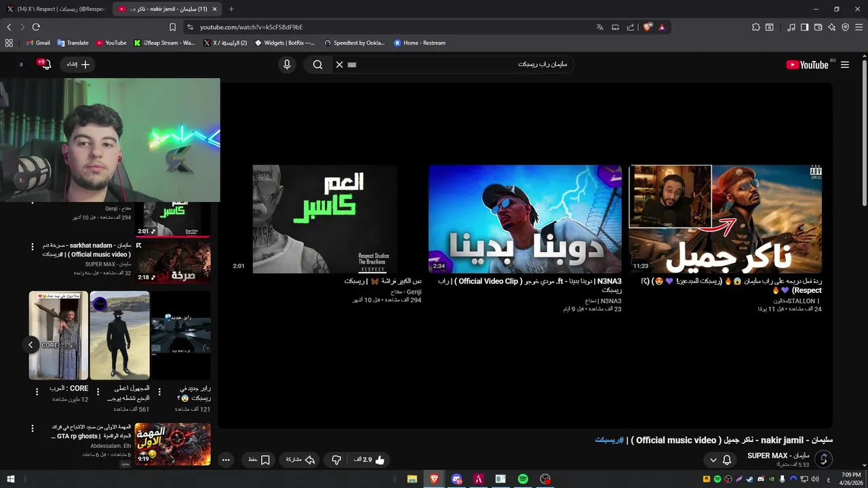Image resolution: width=868 pixels, height=488 pixels.
Task: Focus the YouTube search input field
Action: (454, 64)
